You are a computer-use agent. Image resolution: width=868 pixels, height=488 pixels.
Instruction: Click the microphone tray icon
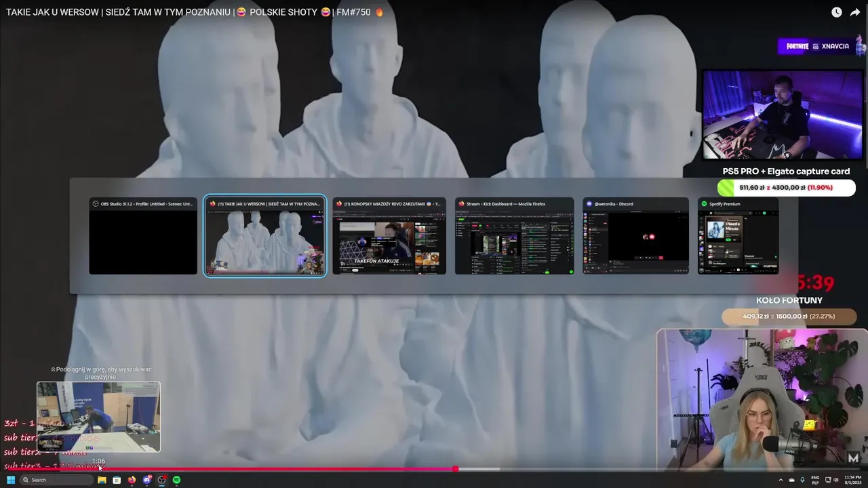[x=802, y=480]
